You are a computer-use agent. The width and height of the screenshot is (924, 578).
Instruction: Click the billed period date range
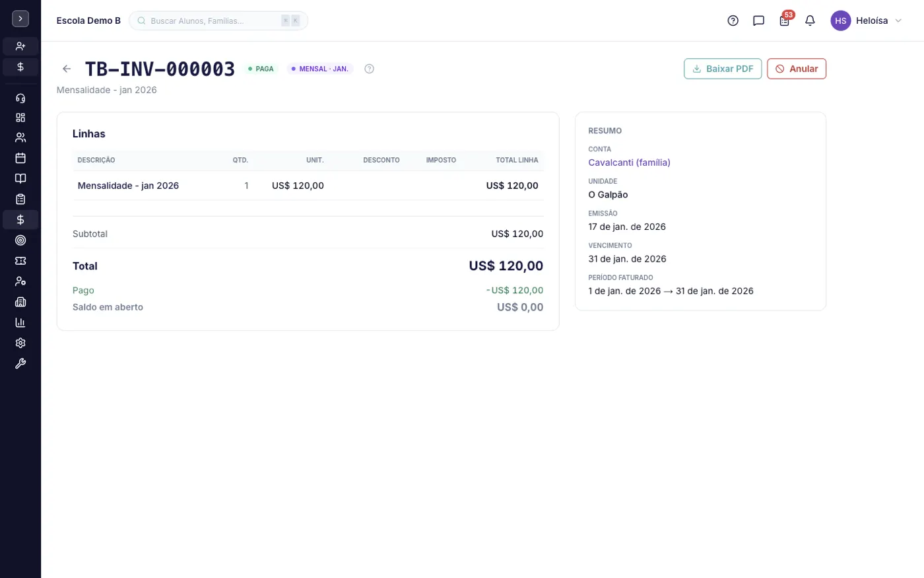tap(671, 291)
